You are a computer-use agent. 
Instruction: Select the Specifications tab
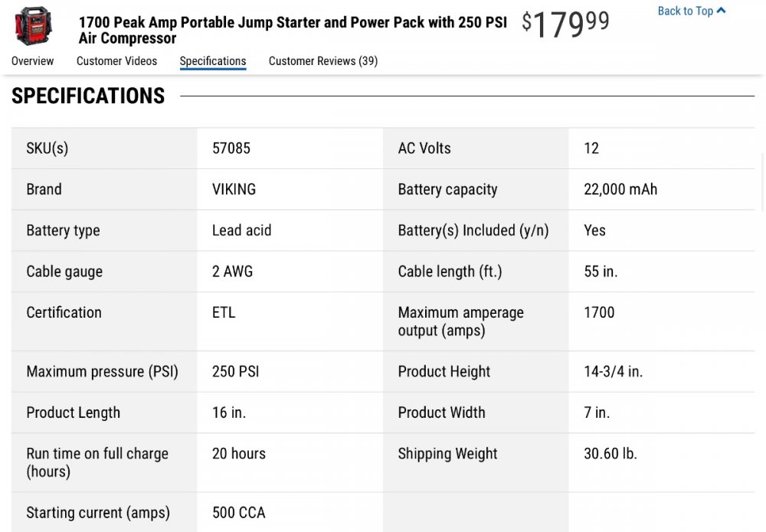[x=213, y=61]
